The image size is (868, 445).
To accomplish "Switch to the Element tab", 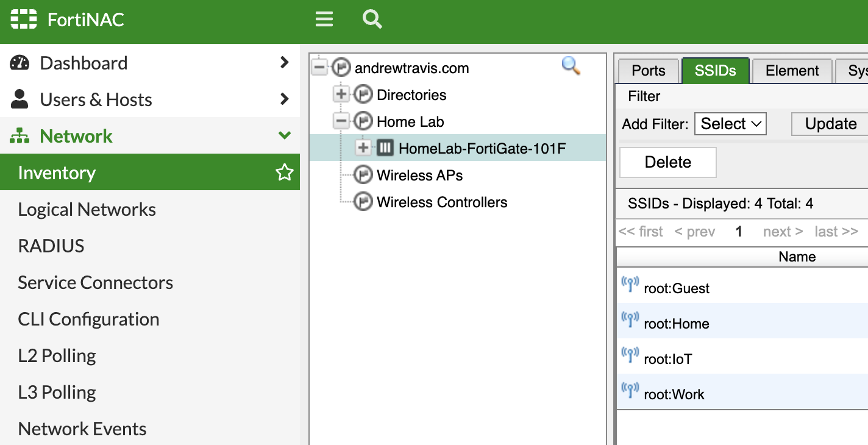I will [792, 71].
